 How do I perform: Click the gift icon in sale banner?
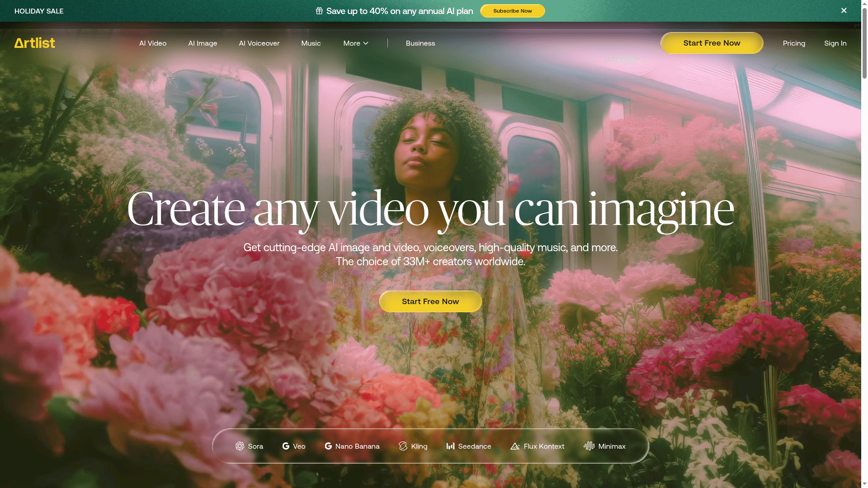(319, 11)
